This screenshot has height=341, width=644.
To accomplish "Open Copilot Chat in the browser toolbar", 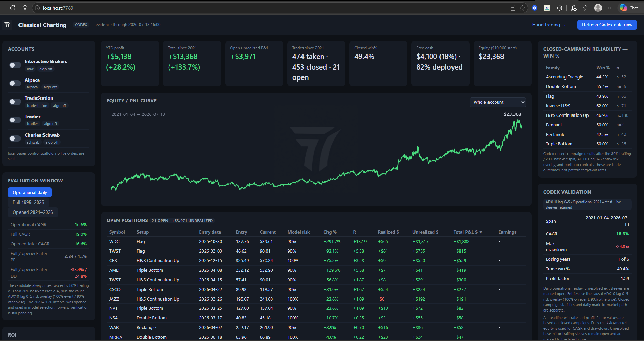I will pyautogui.click(x=629, y=8).
